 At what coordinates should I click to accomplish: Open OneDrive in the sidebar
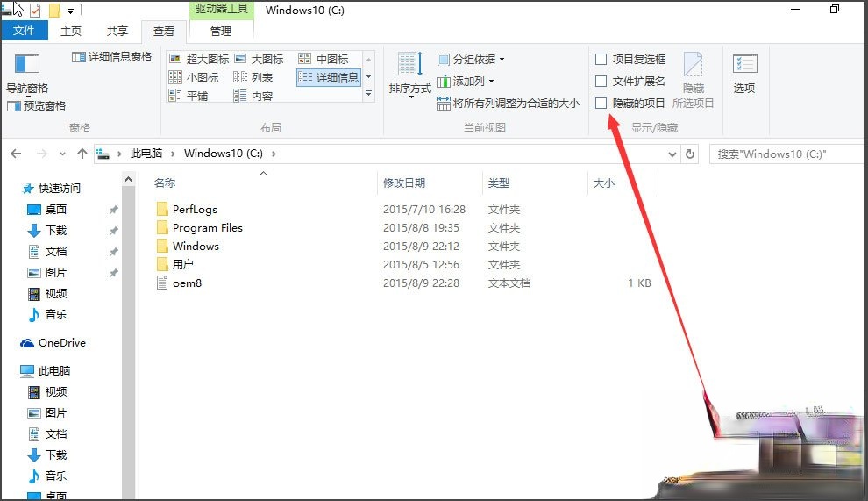[53, 343]
